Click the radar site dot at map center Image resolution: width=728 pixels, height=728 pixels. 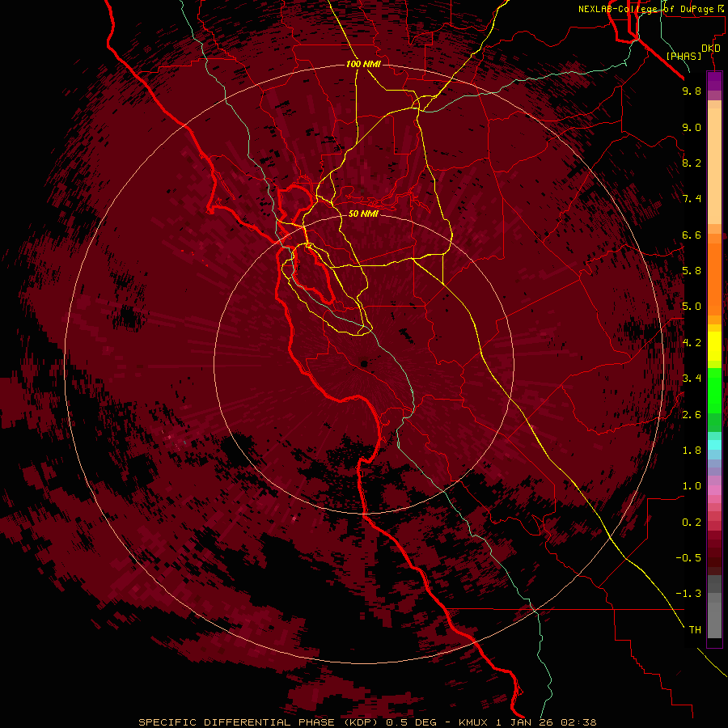click(364, 364)
